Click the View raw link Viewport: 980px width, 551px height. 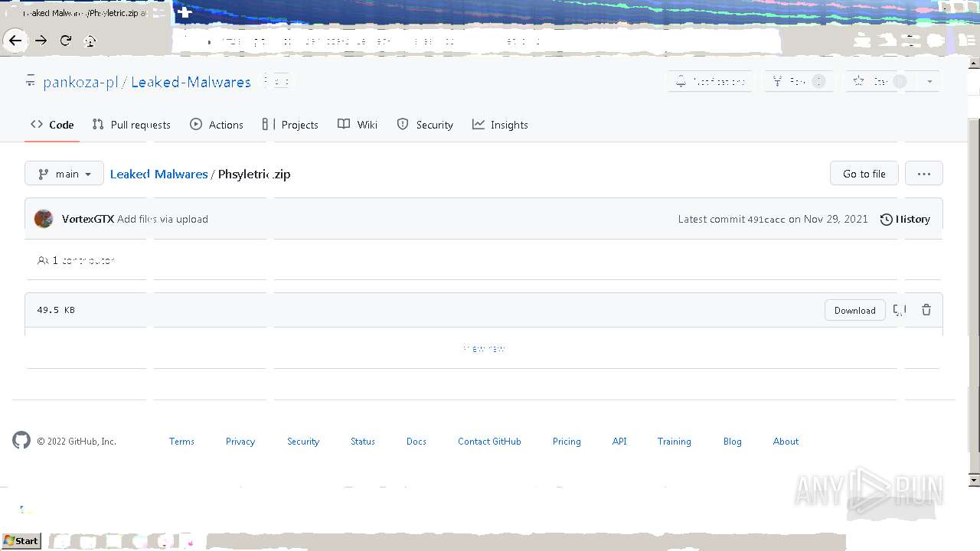click(x=485, y=348)
